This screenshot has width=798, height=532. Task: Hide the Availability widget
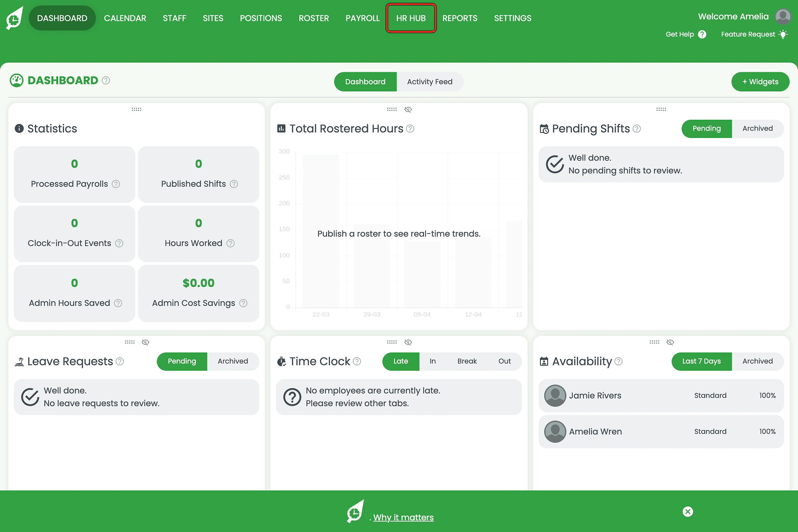(670, 342)
